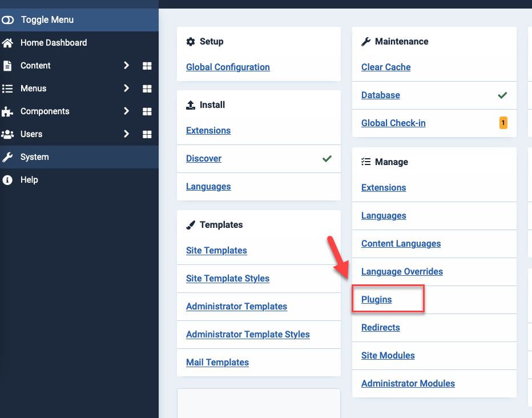The width and height of the screenshot is (532, 418).
Task: Select Help in the sidebar menu
Action: click(x=29, y=180)
